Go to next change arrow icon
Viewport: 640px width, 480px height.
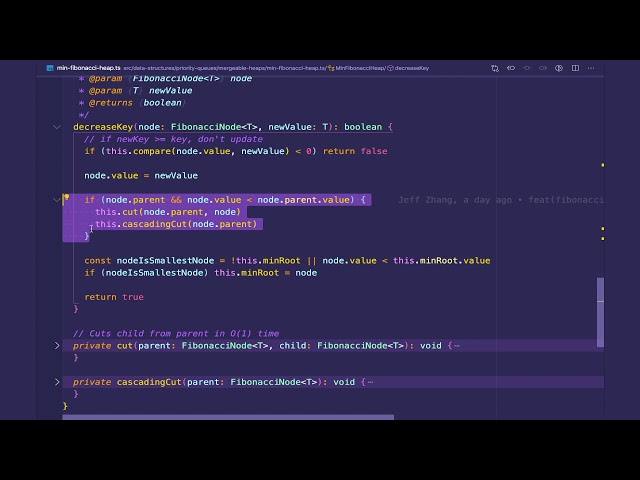[x=542, y=68]
